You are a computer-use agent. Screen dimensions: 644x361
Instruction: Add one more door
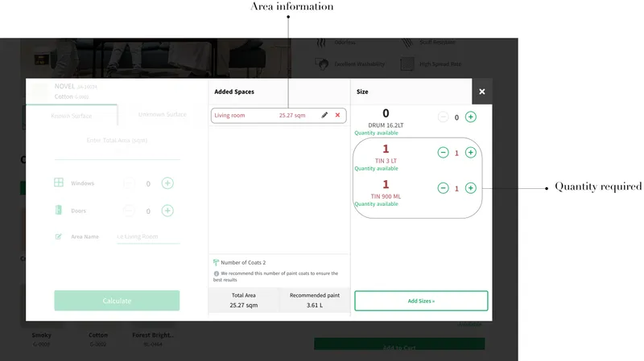pyautogui.click(x=167, y=211)
